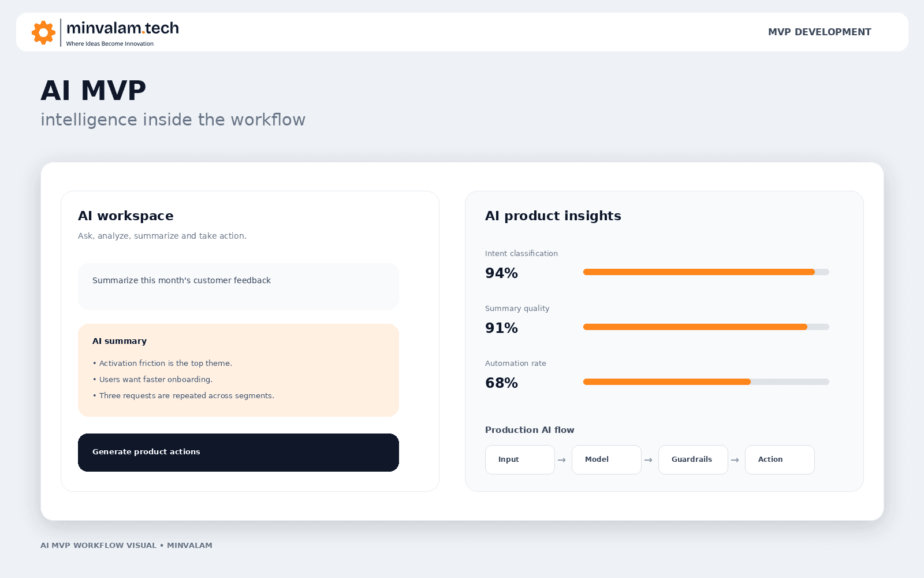Click the Summary quality progress bar
Viewport: 924px width, 578px height.
[x=706, y=327]
